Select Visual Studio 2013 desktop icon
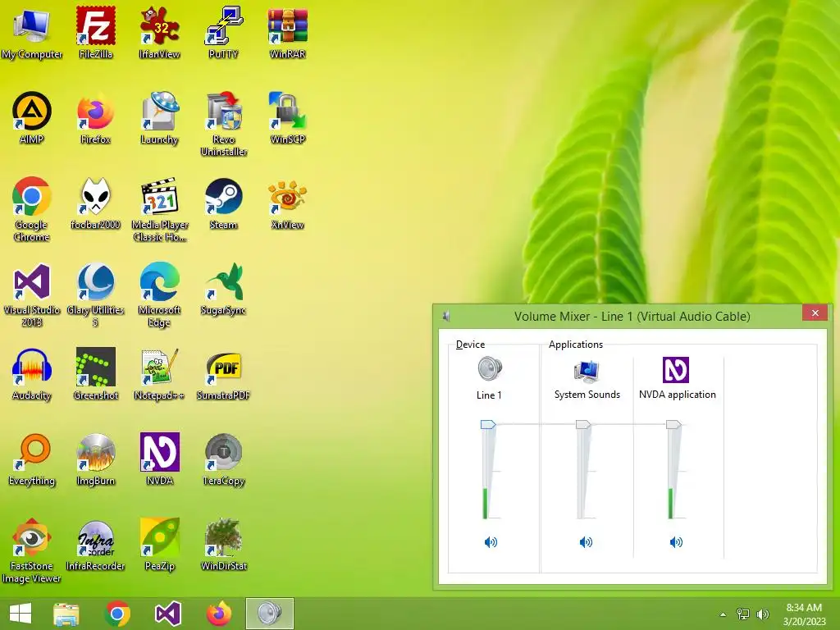The image size is (840, 630). tap(32, 294)
